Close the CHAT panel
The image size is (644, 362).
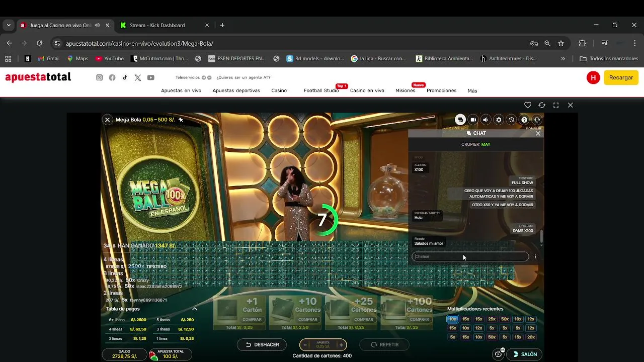click(x=538, y=133)
